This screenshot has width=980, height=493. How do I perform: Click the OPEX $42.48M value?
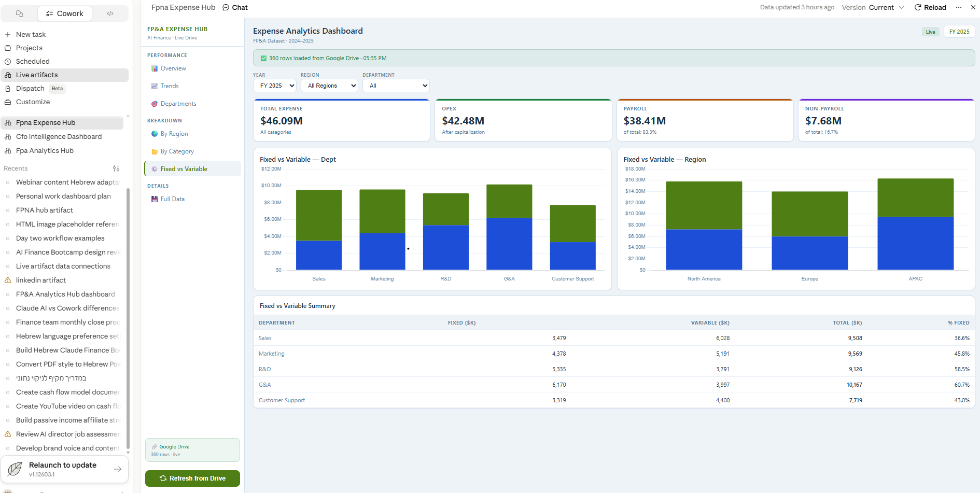click(463, 121)
